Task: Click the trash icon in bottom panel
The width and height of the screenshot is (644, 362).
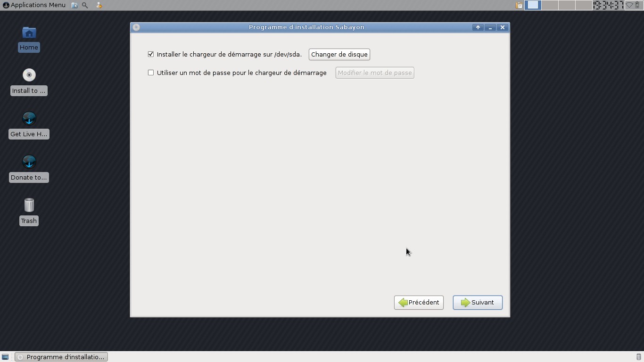Action: (639, 357)
